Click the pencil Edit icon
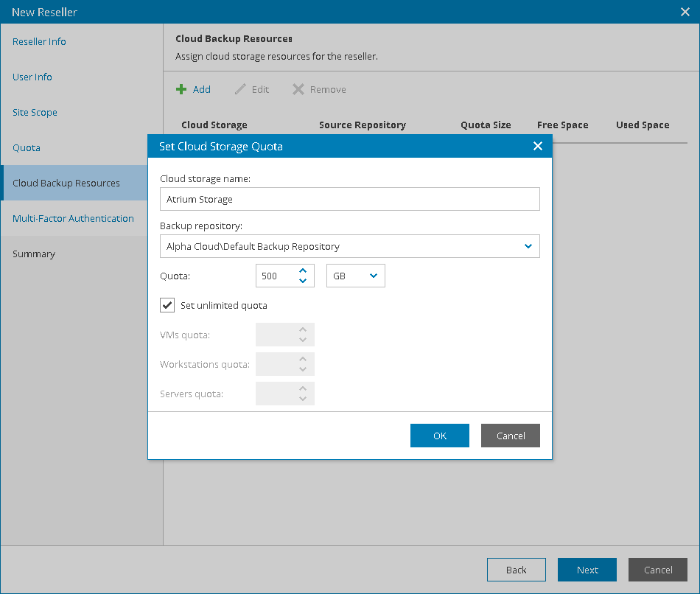Image resolution: width=700 pixels, height=594 pixels. (x=240, y=90)
